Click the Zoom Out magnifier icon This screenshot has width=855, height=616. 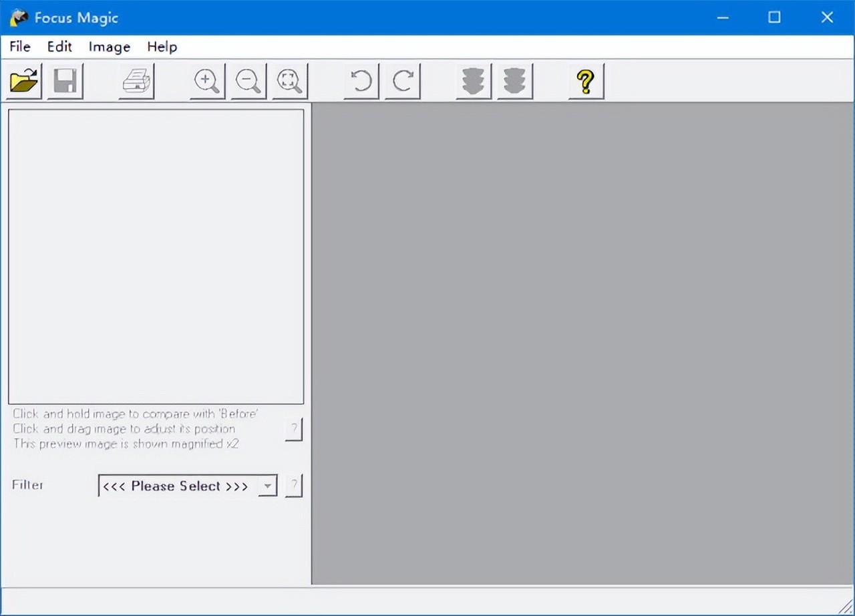[x=248, y=82]
